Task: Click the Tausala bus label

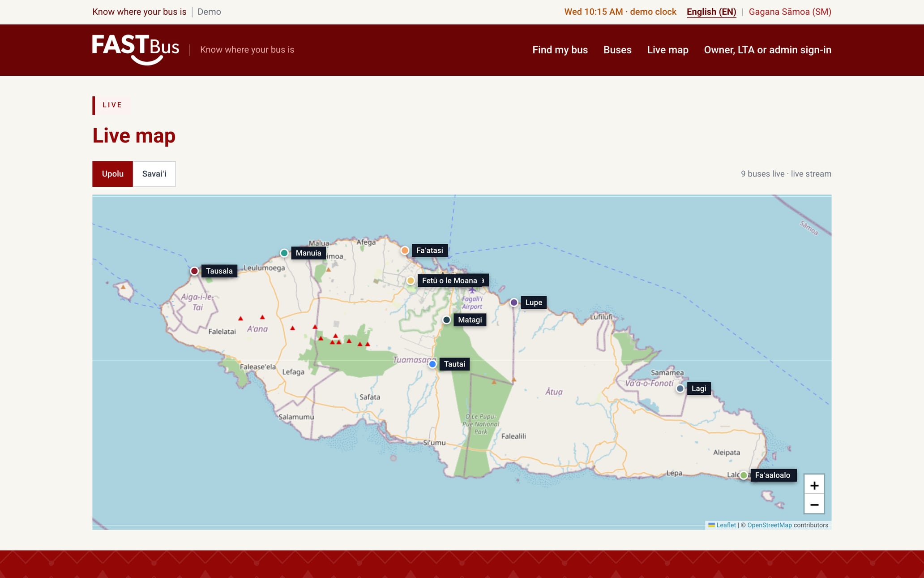Action: pyautogui.click(x=219, y=271)
